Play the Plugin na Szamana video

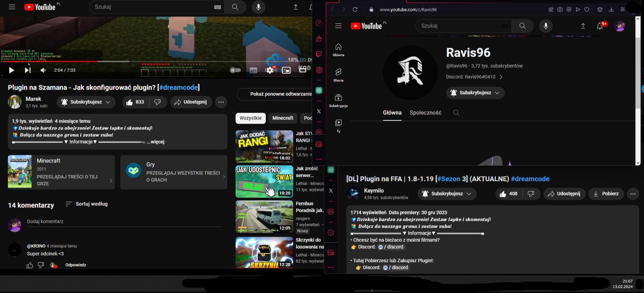tap(11, 70)
